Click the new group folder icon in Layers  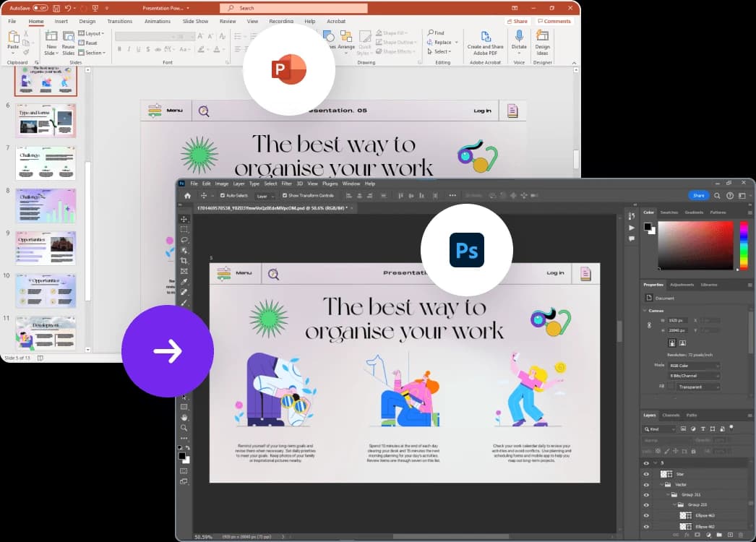[719, 535]
